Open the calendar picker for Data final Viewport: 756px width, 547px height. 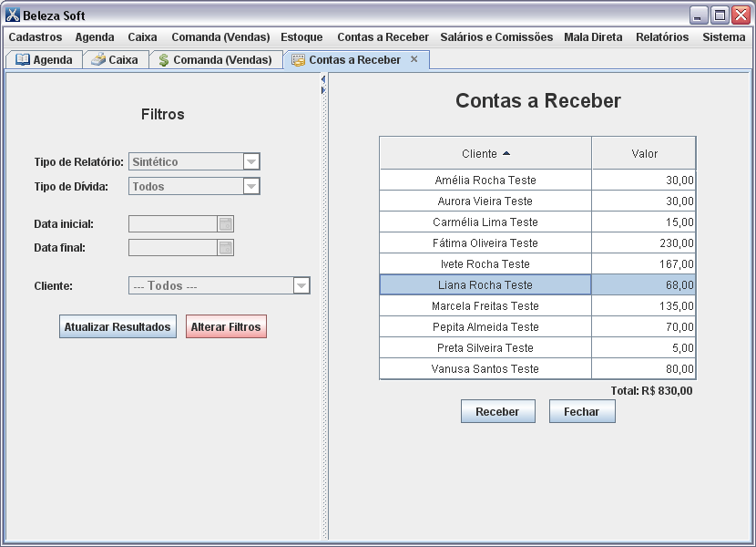[227, 248]
